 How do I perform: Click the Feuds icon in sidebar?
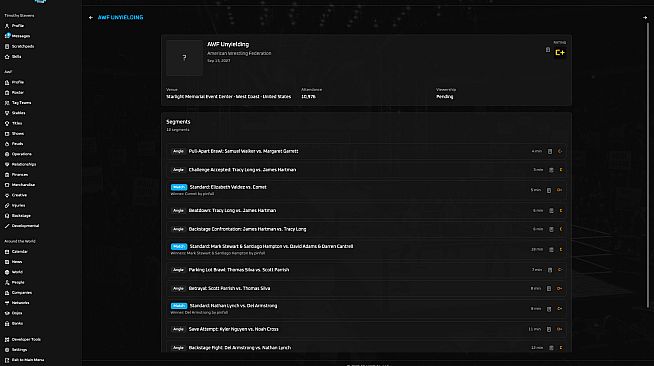[7, 144]
